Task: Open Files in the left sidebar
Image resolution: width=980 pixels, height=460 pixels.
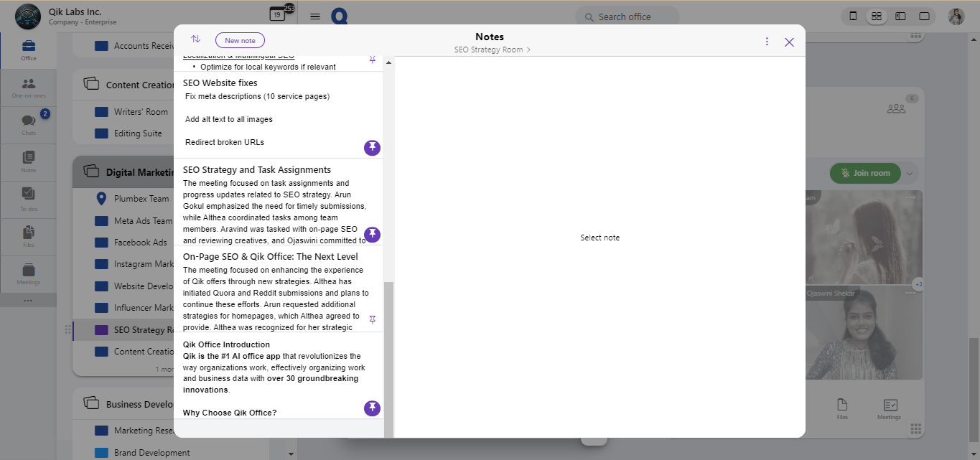Action: click(28, 237)
